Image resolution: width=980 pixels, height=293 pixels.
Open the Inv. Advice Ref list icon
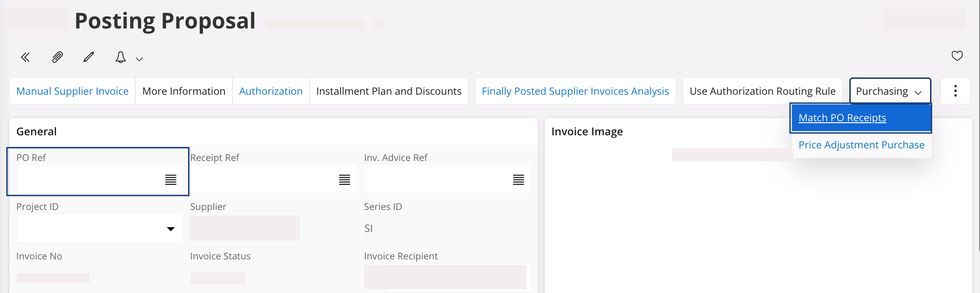tap(518, 180)
